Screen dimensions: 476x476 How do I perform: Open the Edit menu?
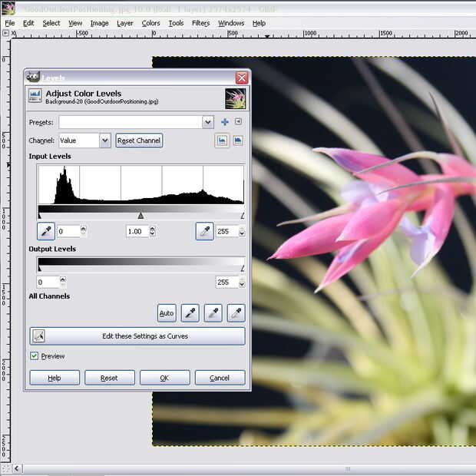tap(28, 23)
